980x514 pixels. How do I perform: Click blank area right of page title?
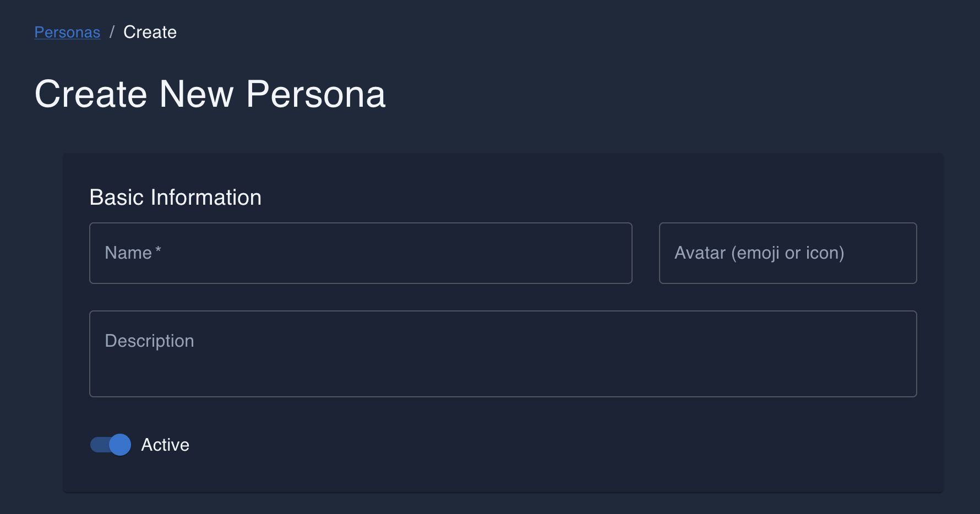(x=661, y=94)
